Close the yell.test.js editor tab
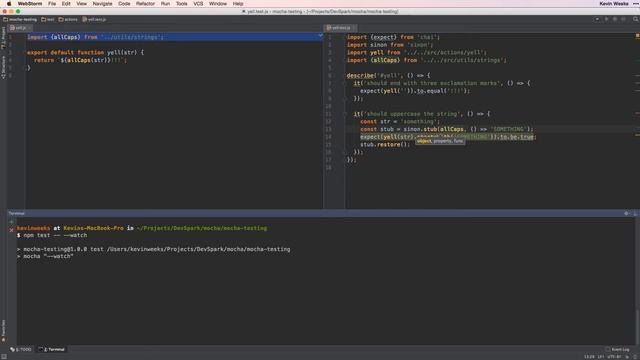Image resolution: width=640 pixels, height=360 pixels. [354, 28]
